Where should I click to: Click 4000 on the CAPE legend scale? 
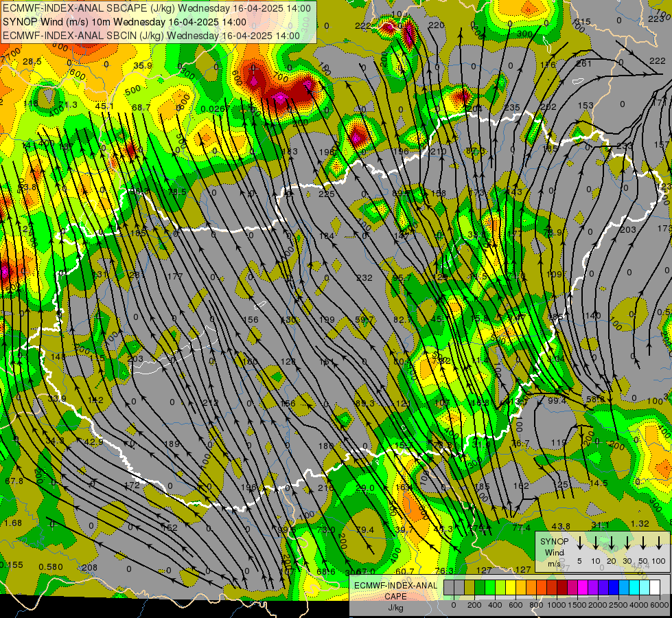coord(639,605)
